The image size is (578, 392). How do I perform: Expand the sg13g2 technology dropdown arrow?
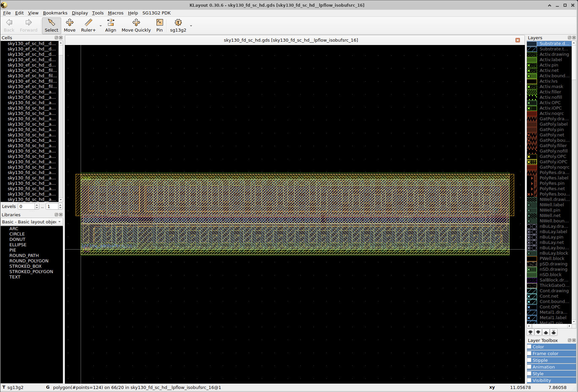[x=191, y=26]
